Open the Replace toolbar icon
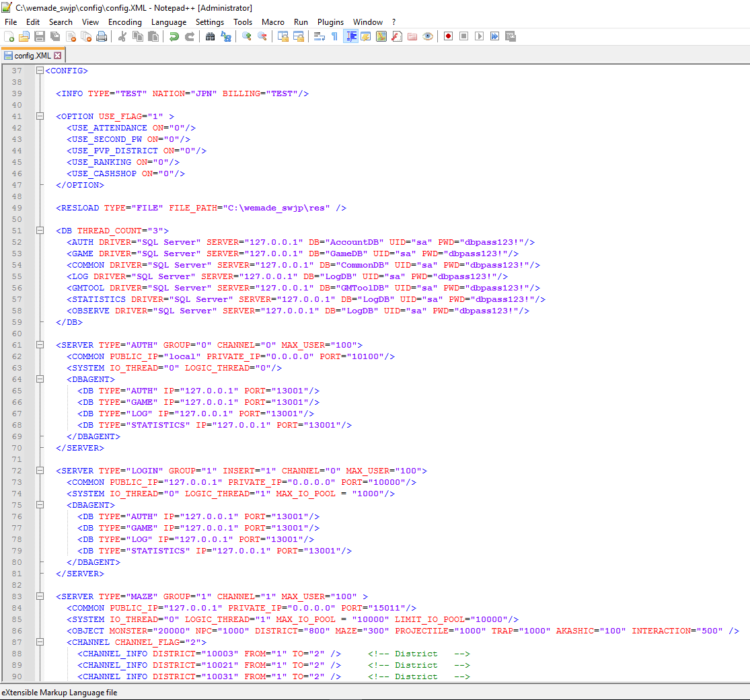 pyautogui.click(x=226, y=36)
